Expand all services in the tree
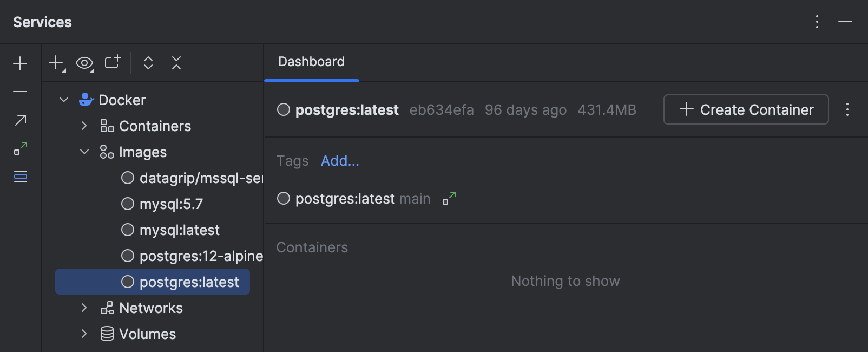868x352 pixels. pos(148,63)
